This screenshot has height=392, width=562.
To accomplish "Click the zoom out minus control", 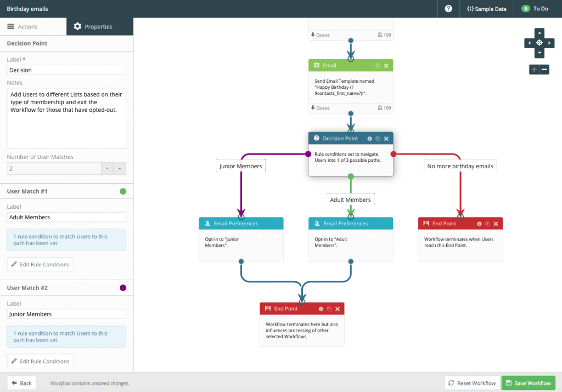I will 545,69.
